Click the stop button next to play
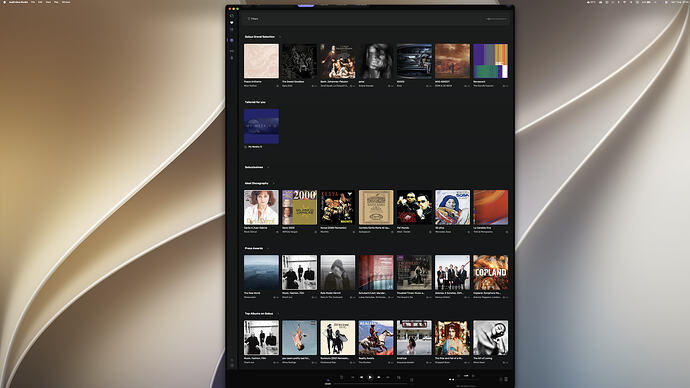The height and width of the screenshot is (388, 690). tap(379, 377)
